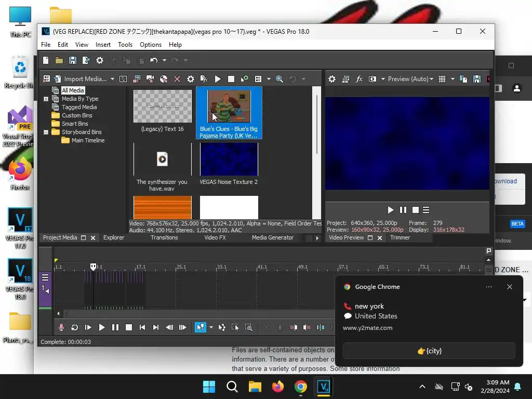532x399 pixels.
Task: Open File Explorer from taskbar
Action: (x=255, y=387)
